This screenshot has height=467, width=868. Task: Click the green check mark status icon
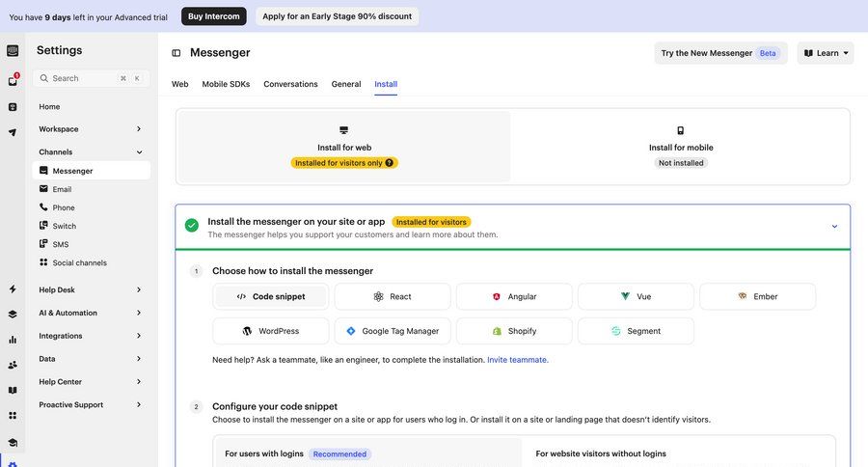192,226
